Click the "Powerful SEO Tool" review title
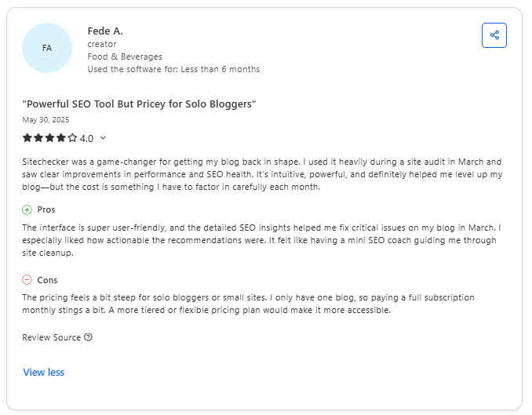This screenshot has height=415, width=532. tap(140, 104)
